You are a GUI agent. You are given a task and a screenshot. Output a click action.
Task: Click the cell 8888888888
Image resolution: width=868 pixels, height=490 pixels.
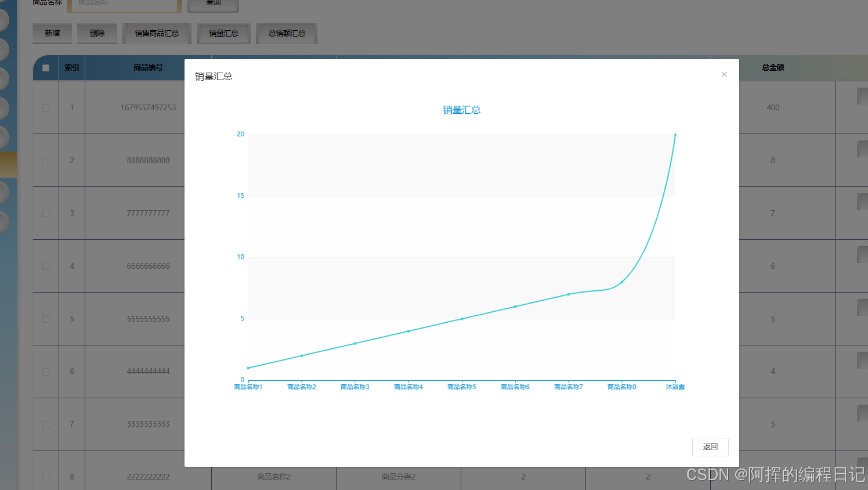148,160
